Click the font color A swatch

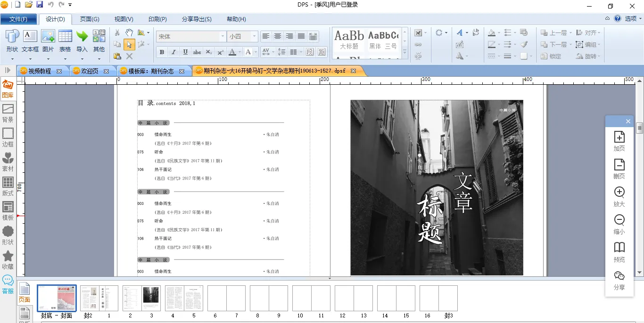tap(232, 52)
